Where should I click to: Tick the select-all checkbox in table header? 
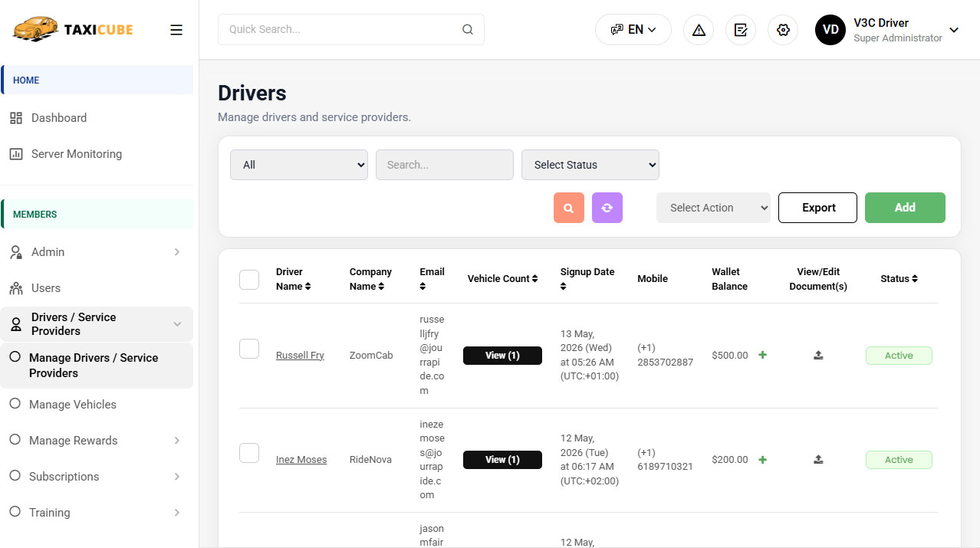tap(249, 280)
